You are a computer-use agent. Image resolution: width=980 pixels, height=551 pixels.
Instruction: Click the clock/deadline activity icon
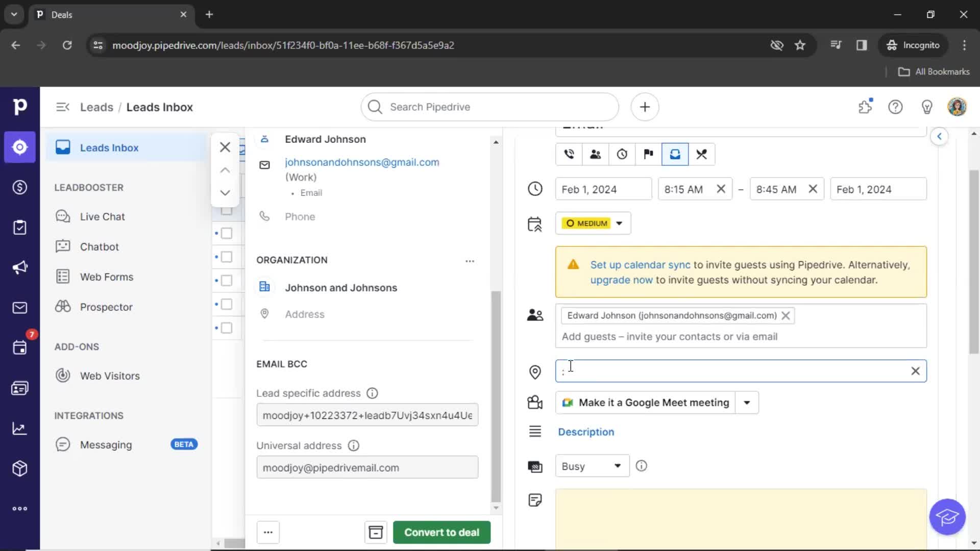(622, 154)
